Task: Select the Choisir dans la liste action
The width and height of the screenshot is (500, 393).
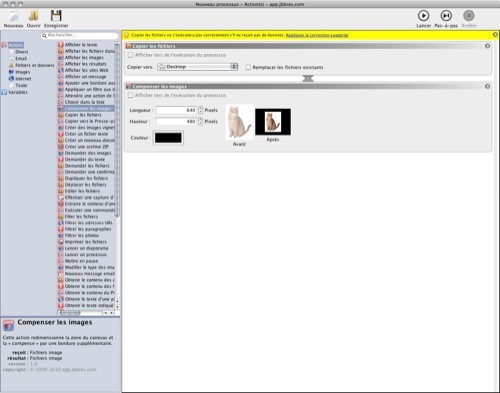Action: (86, 102)
